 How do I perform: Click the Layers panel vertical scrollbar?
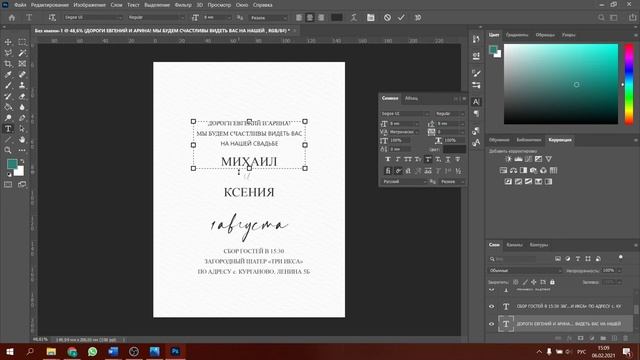click(636, 310)
